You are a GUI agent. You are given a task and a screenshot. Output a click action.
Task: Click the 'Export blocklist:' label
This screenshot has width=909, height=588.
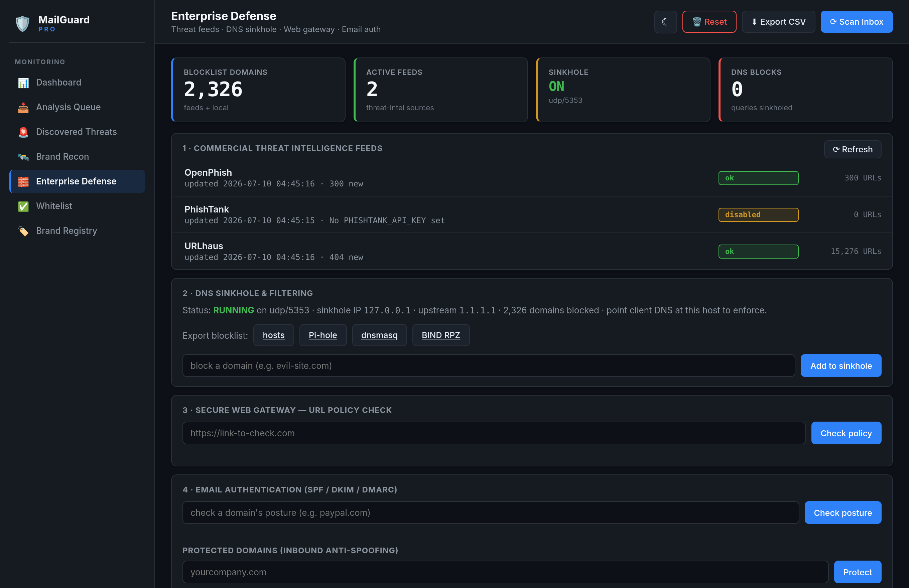[215, 336]
